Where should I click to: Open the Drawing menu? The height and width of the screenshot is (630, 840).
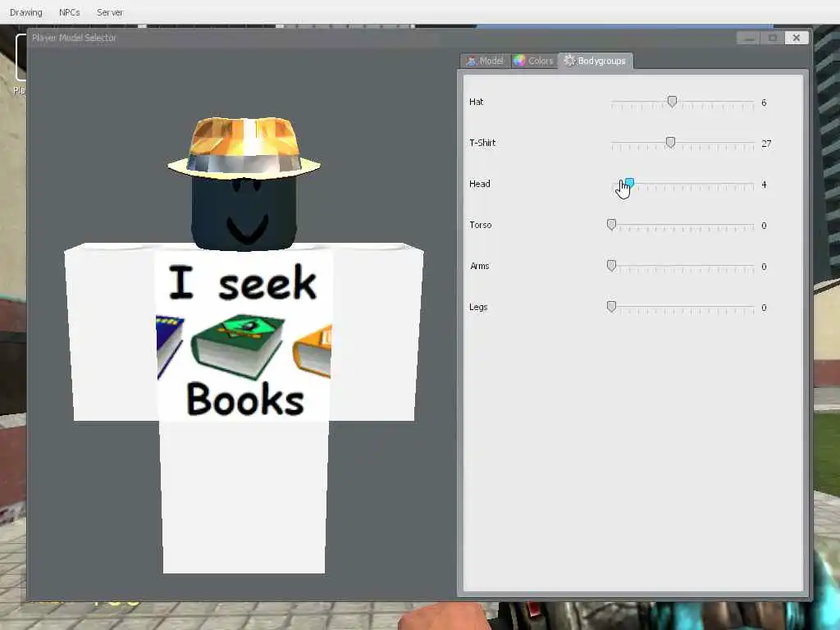(25, 11)
